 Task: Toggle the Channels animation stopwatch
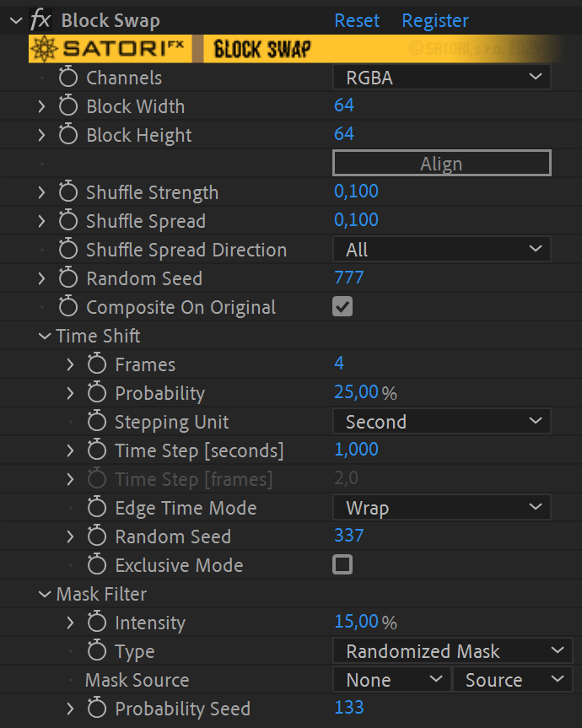67,77
